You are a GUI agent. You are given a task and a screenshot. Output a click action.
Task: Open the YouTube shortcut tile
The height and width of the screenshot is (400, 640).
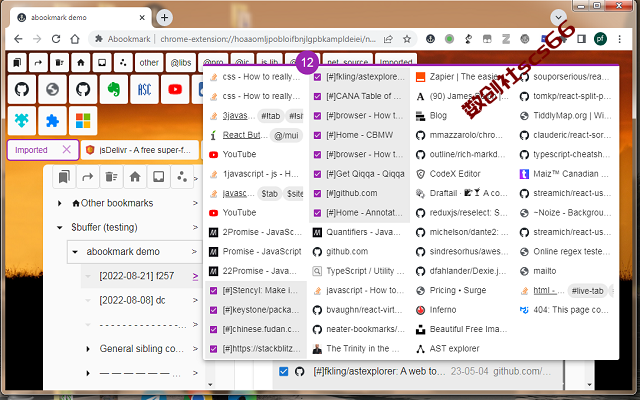click(x=175, y=89)
